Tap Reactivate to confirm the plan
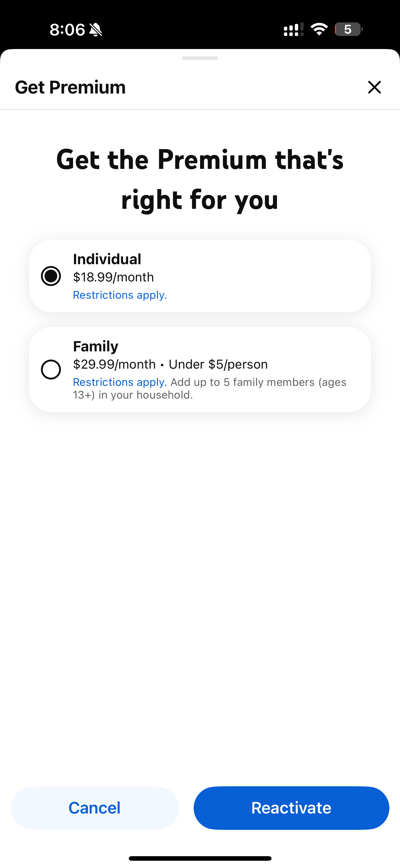Image resolution: width=400 pixels, height=868 pixels. pos(291,808)
